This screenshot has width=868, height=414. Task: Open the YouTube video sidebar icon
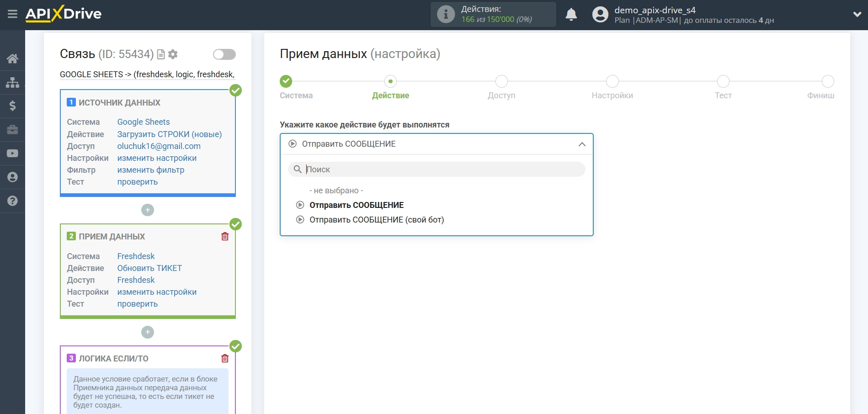coord(12,154)
